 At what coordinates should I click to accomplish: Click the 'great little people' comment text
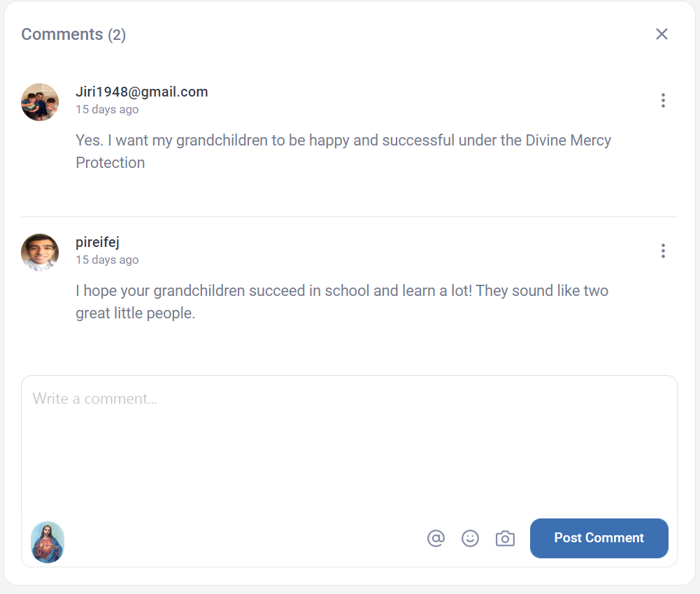[x=341, y=302]
